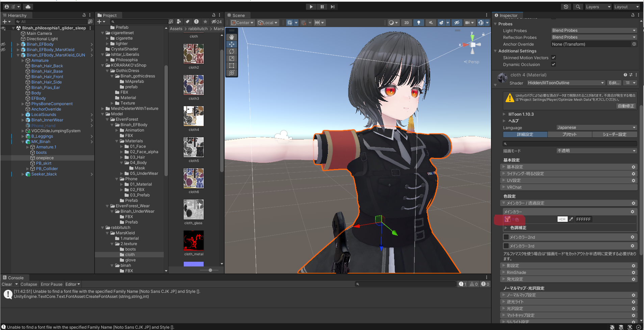Click the object picker for Anchor Override
The image size is (644, 330).
click(634, 44)
